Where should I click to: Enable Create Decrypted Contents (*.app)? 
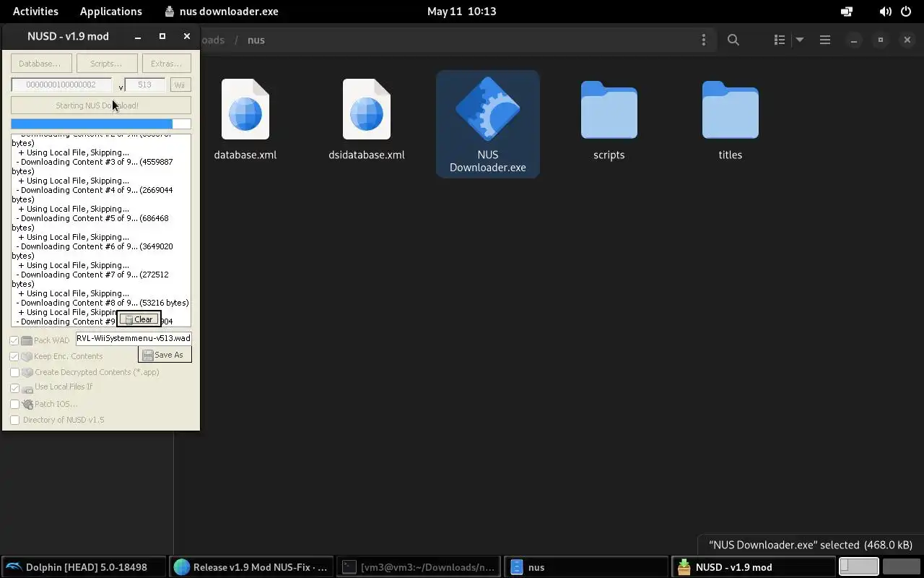pos(14,372)
